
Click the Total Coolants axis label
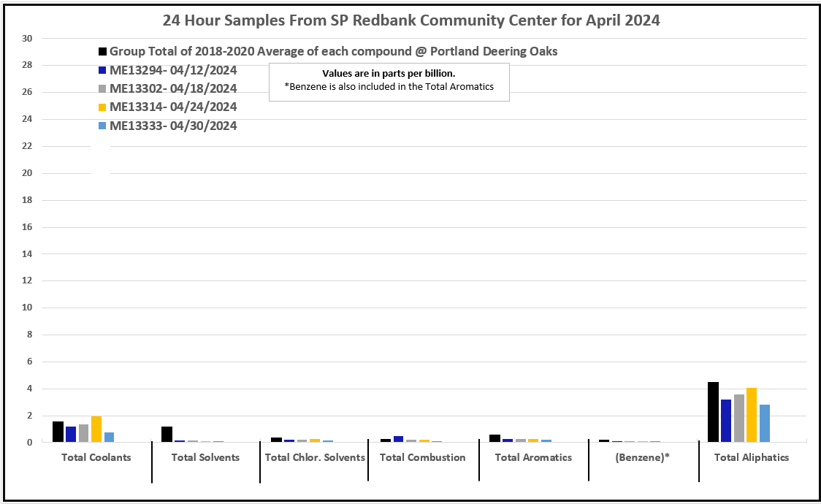tap(96, 458)
